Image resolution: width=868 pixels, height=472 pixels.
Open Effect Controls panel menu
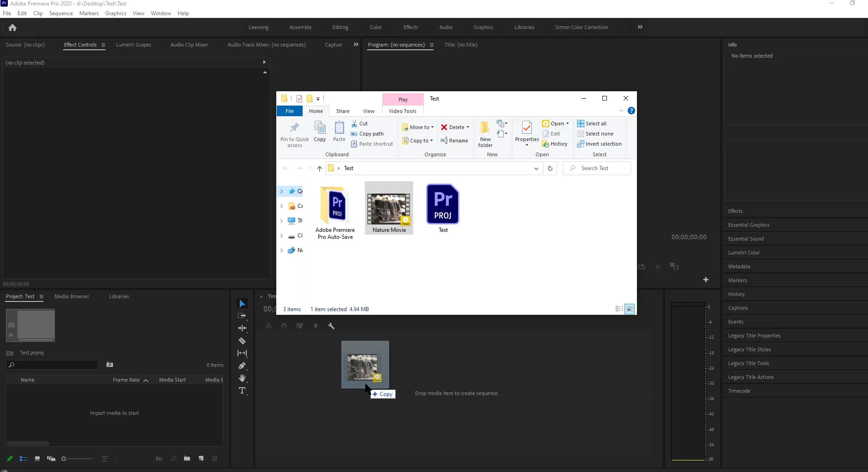pyautogui.click(x=103, y=45)
